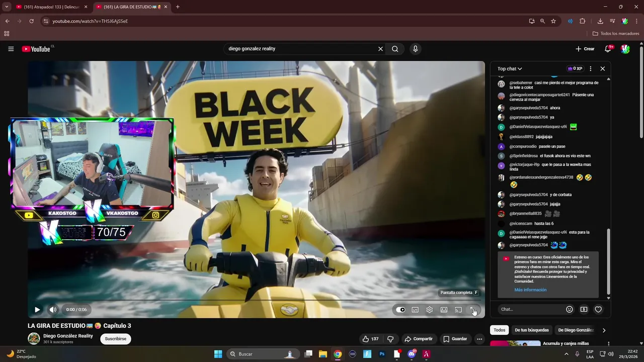Image resolution: width=644 pixels, height=362 pixels.
Task: Show hidden system tray icons
Action: coord(566,354)
